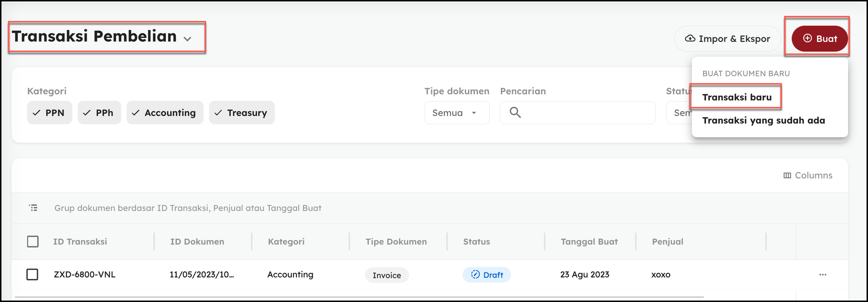
Task: Check the select-all checkbox in table header
Action: click(33, 241)
